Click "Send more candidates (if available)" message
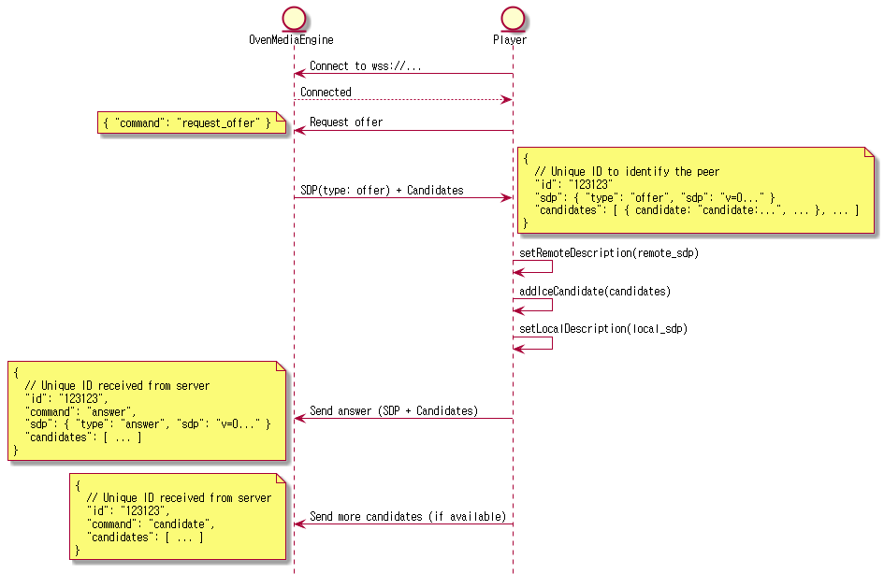 coord(408,517)
